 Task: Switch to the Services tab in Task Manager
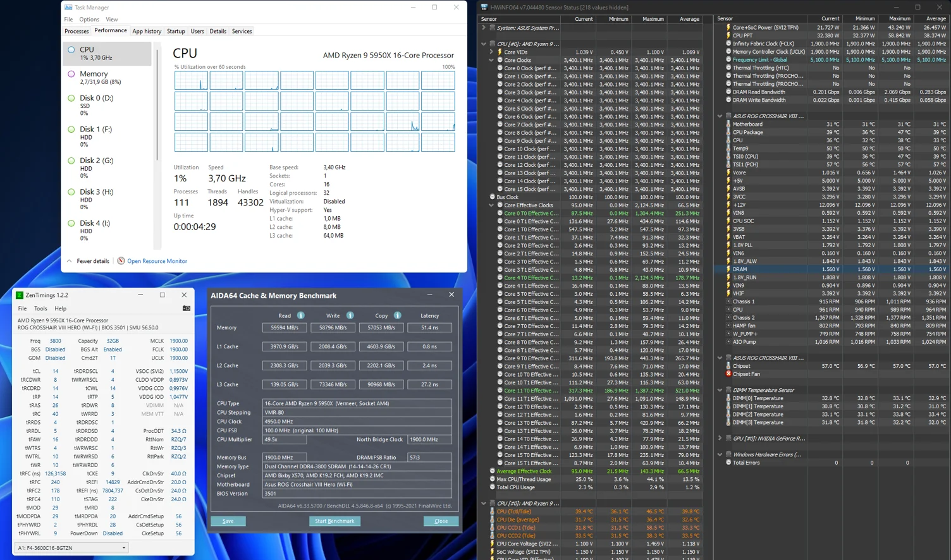tap(242, 31)
